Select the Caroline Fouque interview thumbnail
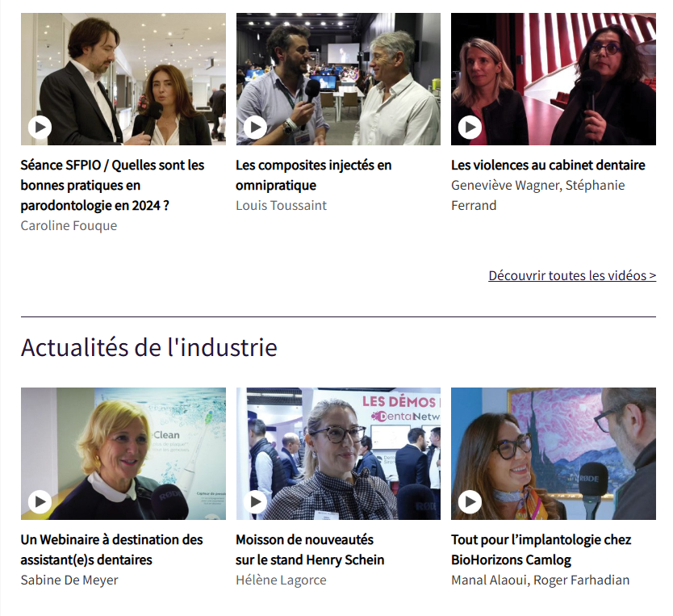Viewport: 673px width, 616px height. [x=123, y=79]
